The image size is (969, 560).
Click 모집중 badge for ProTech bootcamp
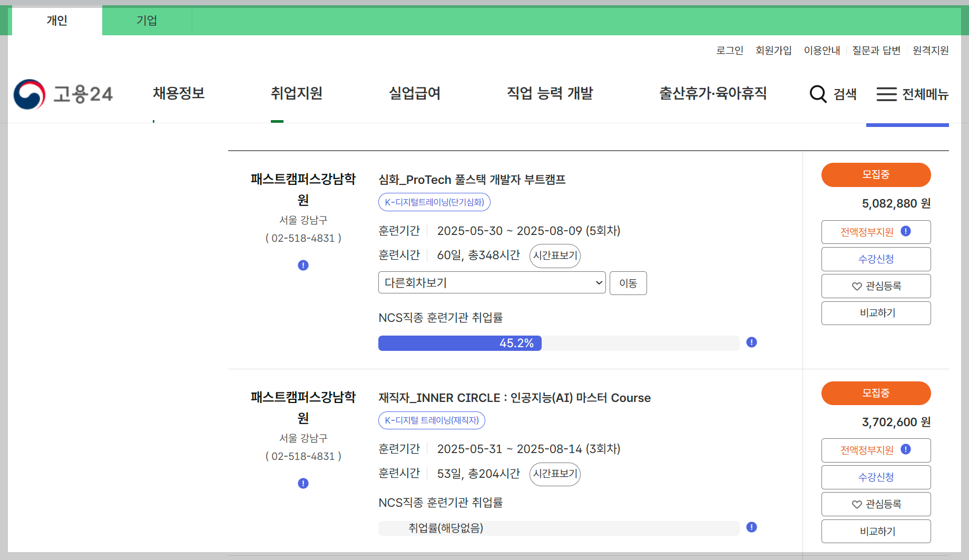[x=876, y=174]
